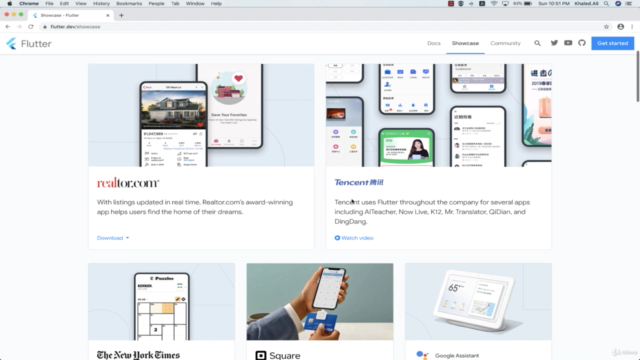Open the Window menu in the menu bar
640x360 pixels.
click(195, 4)
